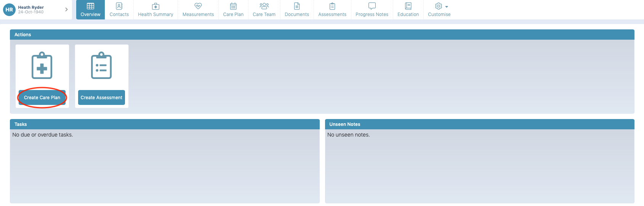
Task: Click the Actions panel header
Action: pos(322,35)
